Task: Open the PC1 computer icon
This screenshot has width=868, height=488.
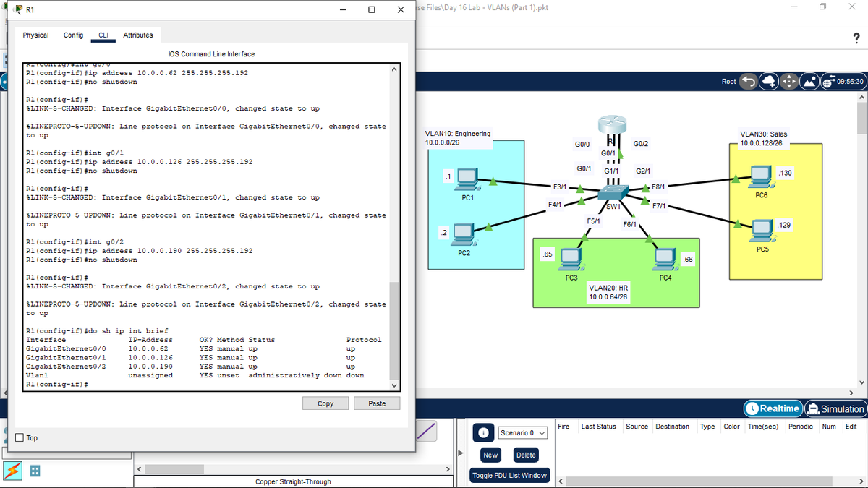Action: [467, 179]
